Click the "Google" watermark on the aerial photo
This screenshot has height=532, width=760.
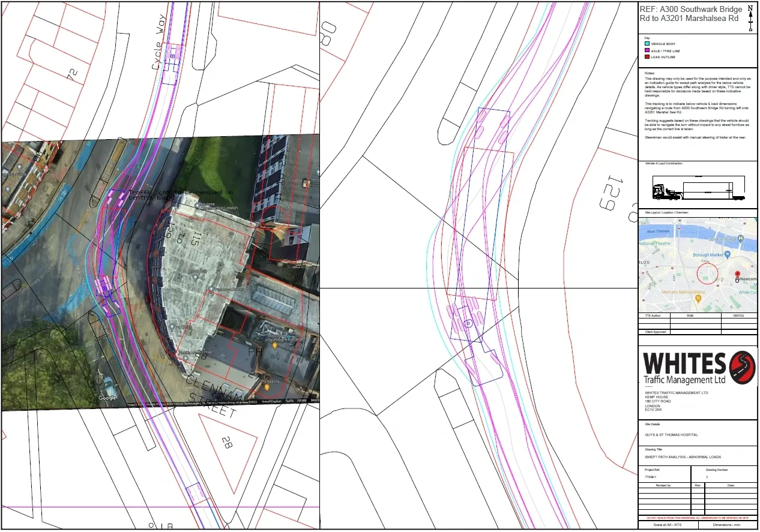(x=108, y=398)
